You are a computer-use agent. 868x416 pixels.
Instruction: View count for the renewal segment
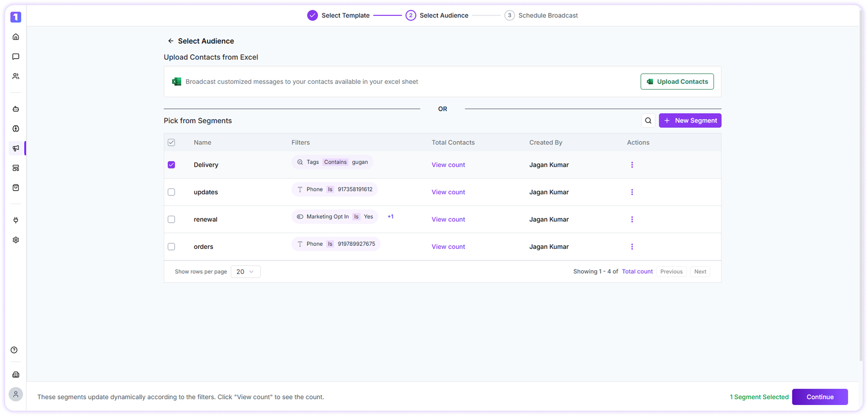click(448, 219)
